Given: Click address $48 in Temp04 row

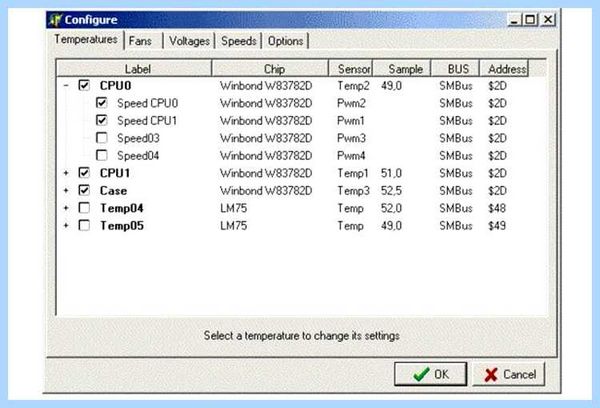Looking at the screenshot, I should (x=497, y=208).
